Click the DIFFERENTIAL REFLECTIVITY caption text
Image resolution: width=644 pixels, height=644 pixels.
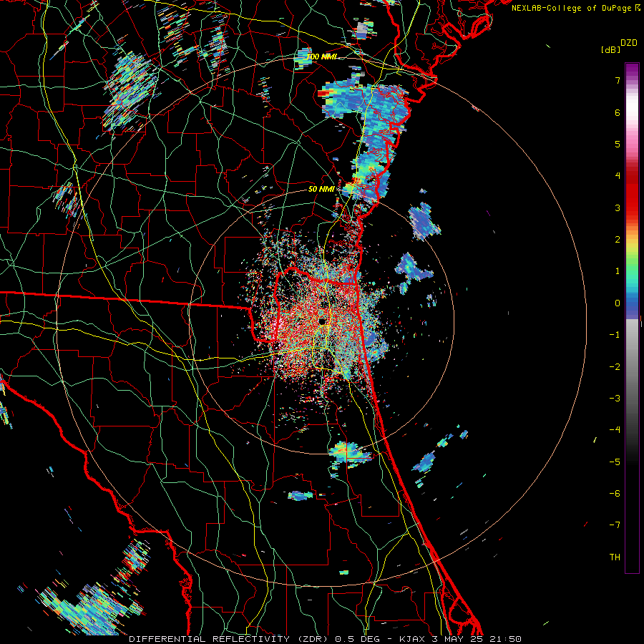[x=209, y=639]
